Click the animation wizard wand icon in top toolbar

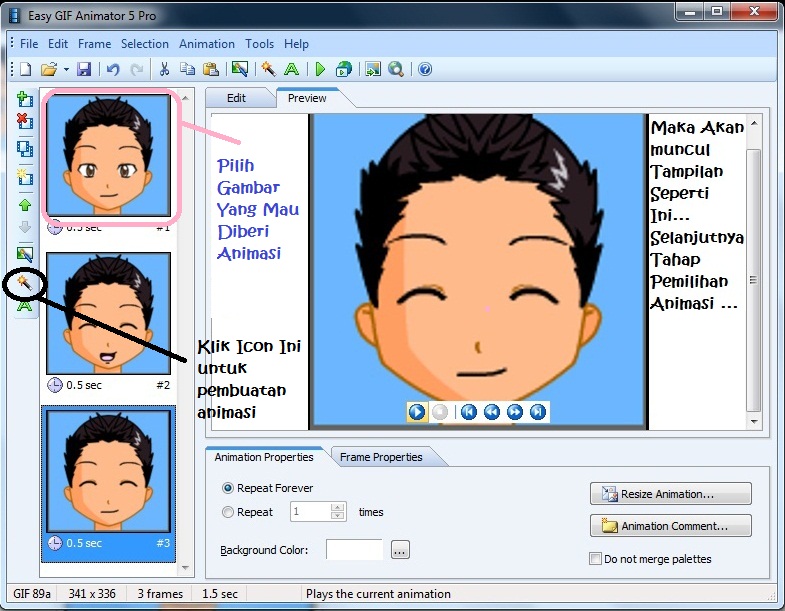point(268,69)
